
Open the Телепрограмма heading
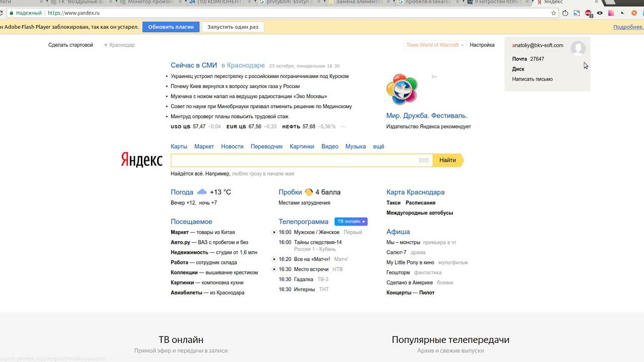[x=303, y=222]
